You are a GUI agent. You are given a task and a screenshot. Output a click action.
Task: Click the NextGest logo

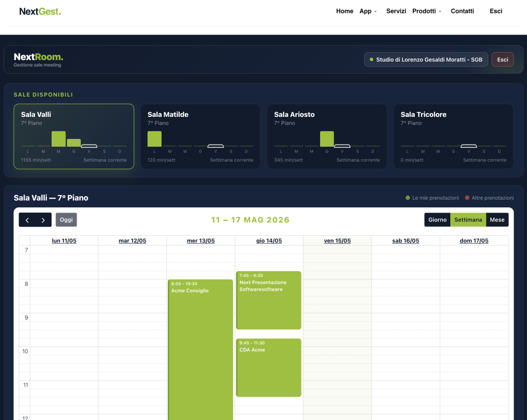40,11
